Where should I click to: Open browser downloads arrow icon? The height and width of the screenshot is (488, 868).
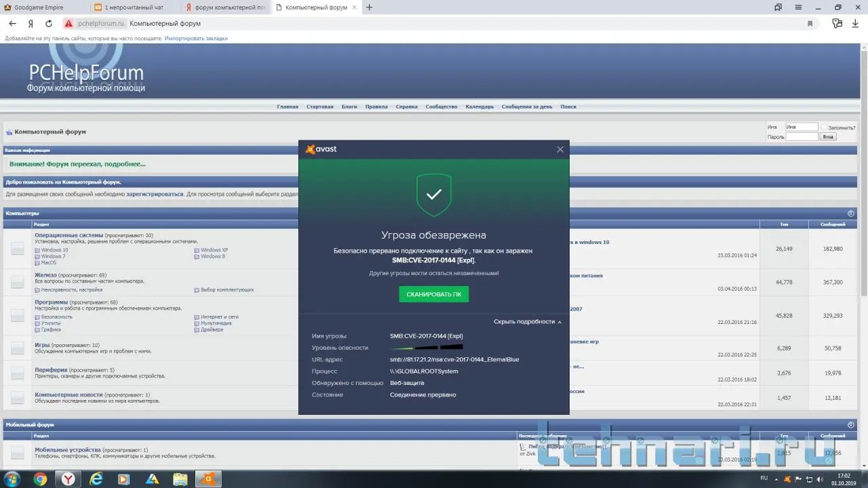click(855, 23)
